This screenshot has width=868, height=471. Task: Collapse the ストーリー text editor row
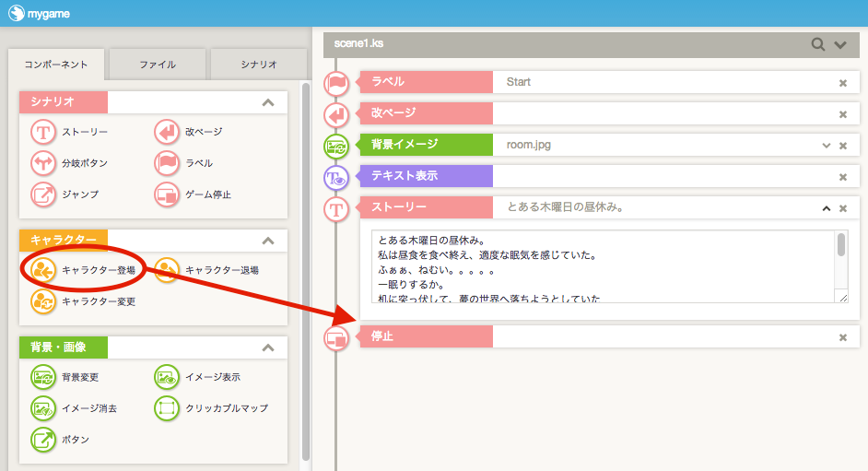pyautogui.click(x=827, y=208)
